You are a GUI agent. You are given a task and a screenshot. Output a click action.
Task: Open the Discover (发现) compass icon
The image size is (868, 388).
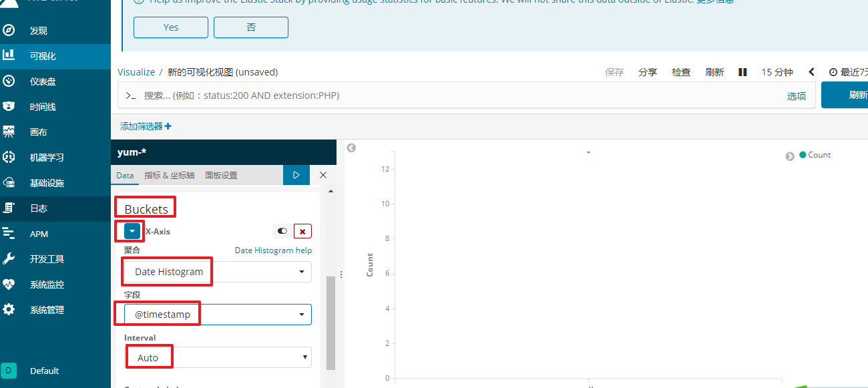tap(9, 31)
